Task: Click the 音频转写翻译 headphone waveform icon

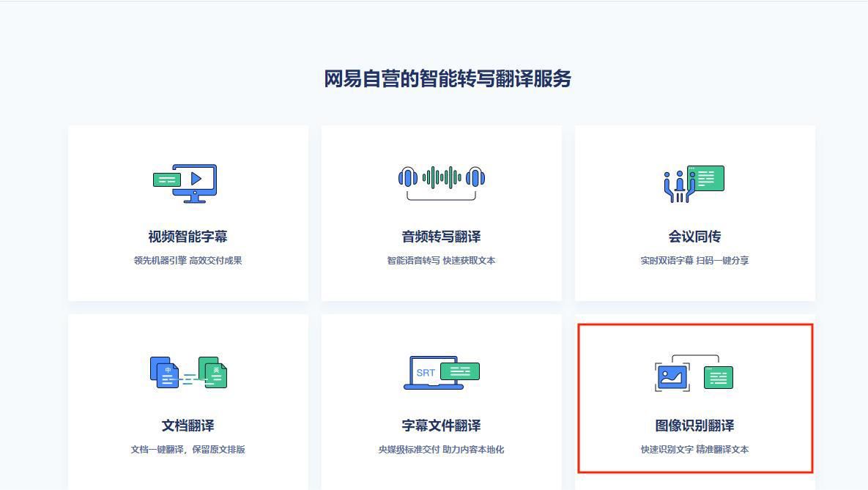Action: point(441,182)
